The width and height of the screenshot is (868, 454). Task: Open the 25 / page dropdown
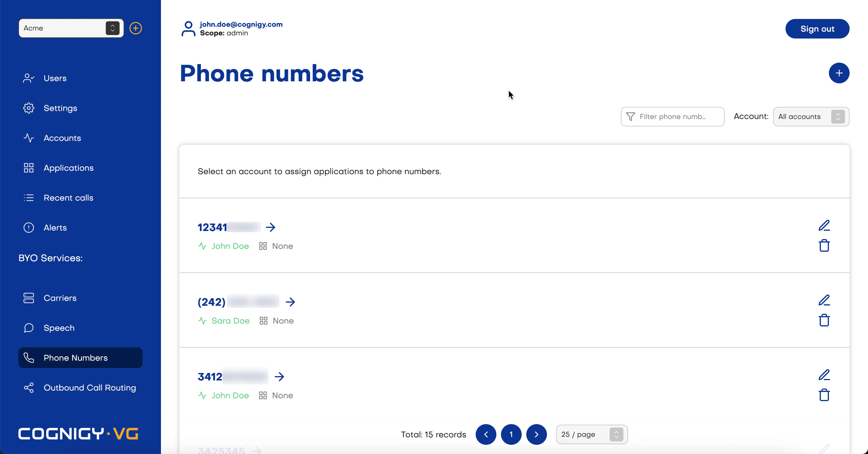tap(592, 434)
